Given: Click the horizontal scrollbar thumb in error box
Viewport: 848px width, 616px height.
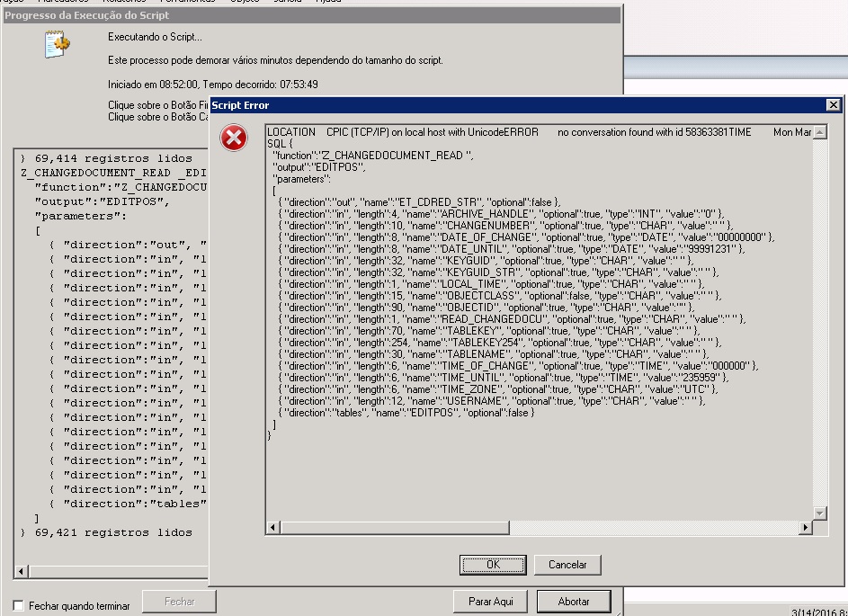Looking at the screenshot, I should [x=394, y=527].
